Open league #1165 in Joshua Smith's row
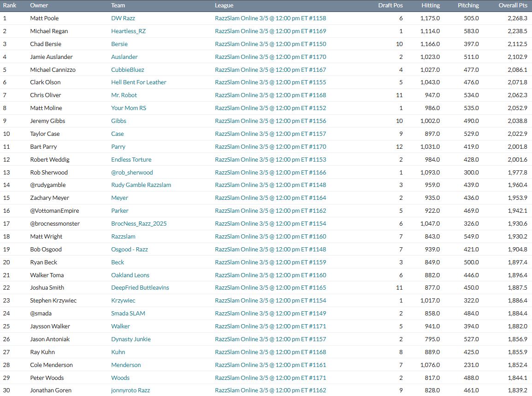 (270, 288)
